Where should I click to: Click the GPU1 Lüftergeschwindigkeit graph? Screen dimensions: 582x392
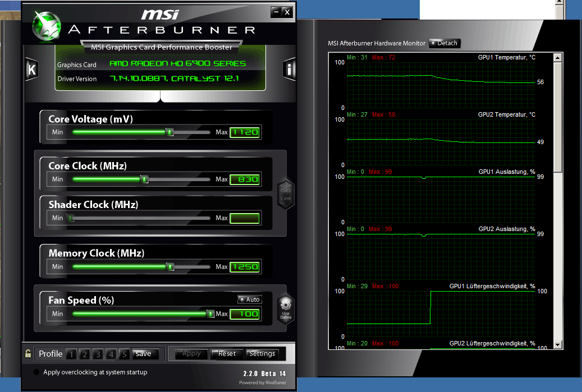(441, 313)
